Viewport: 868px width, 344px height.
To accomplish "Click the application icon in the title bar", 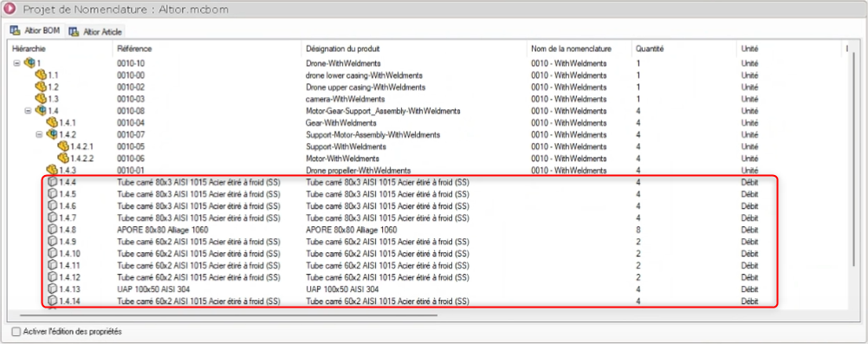I will [10, 10].
